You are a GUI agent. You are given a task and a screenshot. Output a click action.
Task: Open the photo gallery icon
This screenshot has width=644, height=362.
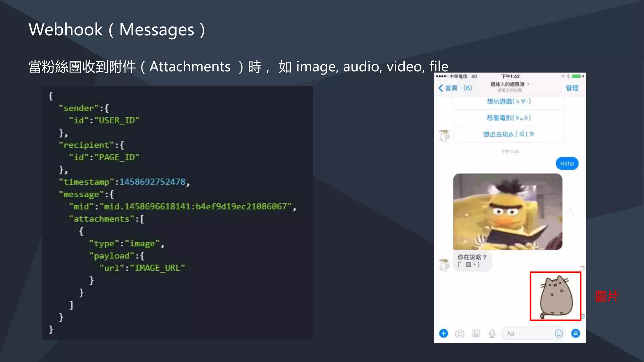[476, 333]
